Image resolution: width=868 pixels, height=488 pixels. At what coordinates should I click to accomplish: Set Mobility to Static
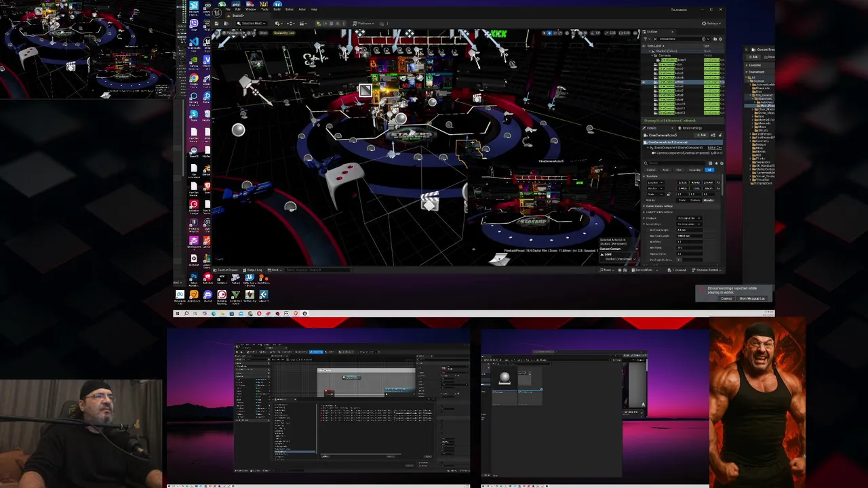(682, 200)
